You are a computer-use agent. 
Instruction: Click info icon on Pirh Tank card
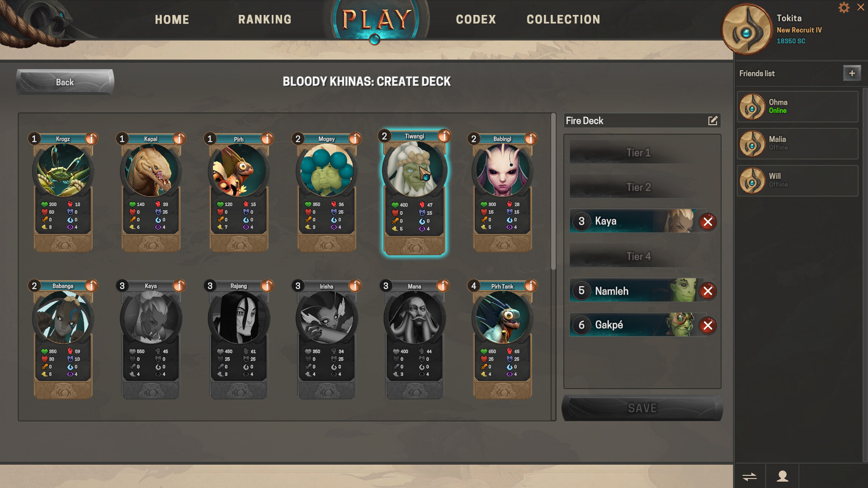coord(531,286)
